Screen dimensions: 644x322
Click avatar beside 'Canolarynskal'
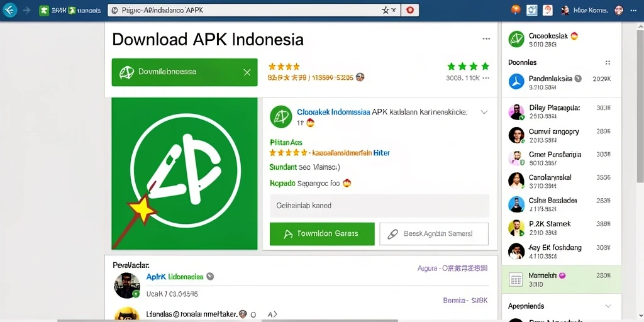(516, 180)
